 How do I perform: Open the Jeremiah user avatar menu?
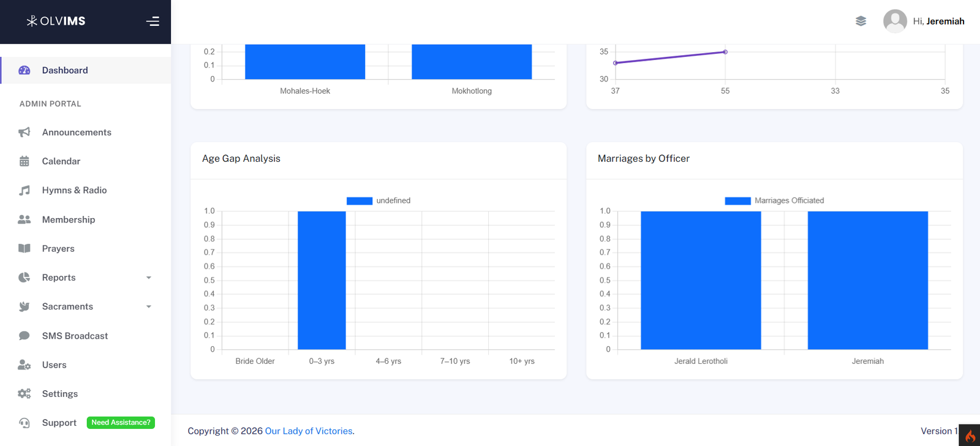895,21
